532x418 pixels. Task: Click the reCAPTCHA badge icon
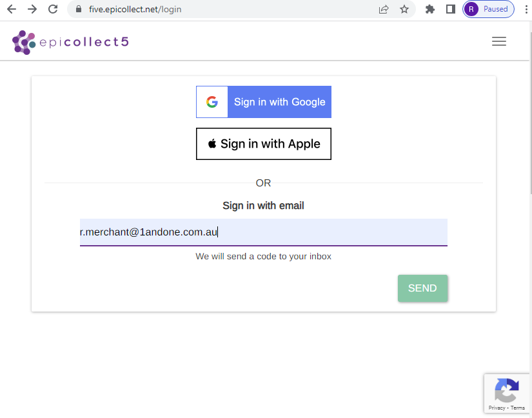507,391
